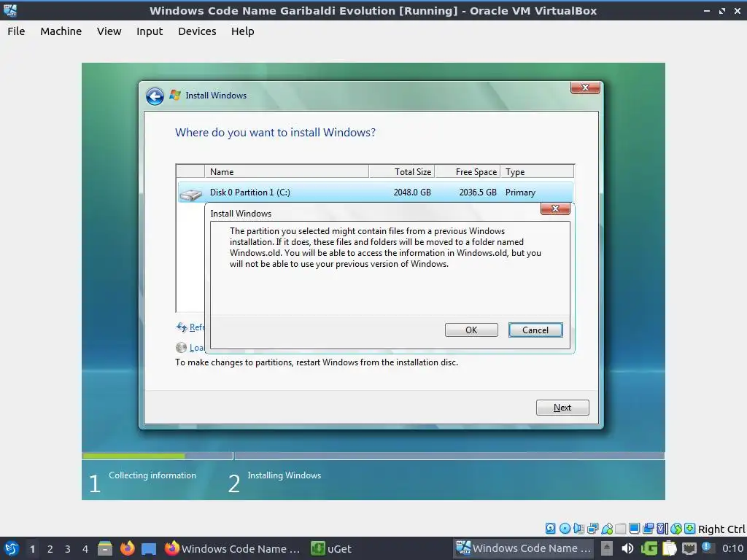Screen dimensions: 747x560
Task: Open the File menu
Action: pyautogui.click(x=16, y=31)
